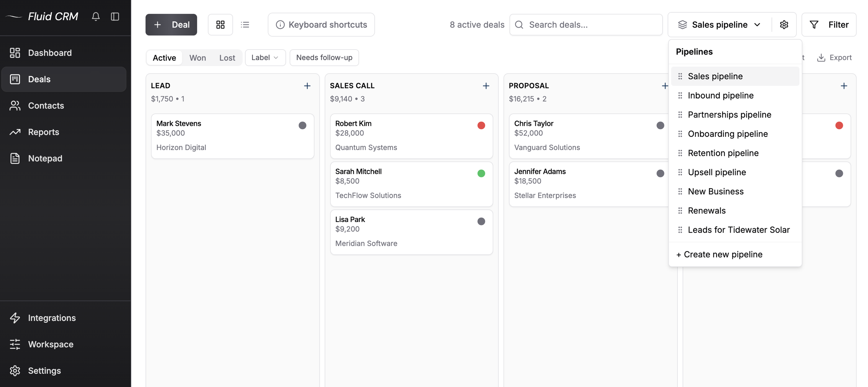Open Integrations page
868x387 pixels.
point(64,318)
